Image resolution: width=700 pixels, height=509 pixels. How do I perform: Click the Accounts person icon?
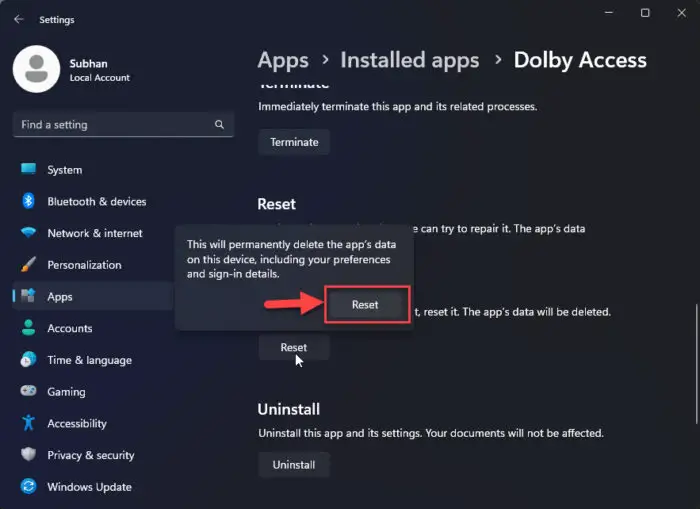pos(29,328)
